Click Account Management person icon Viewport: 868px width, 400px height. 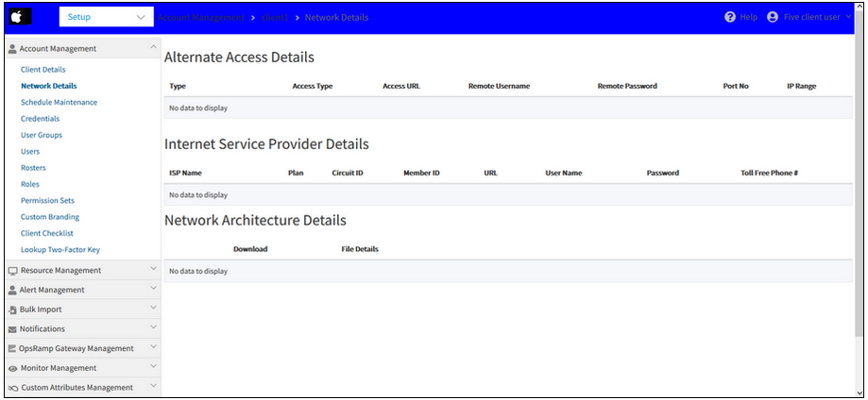tap(12, 49)
